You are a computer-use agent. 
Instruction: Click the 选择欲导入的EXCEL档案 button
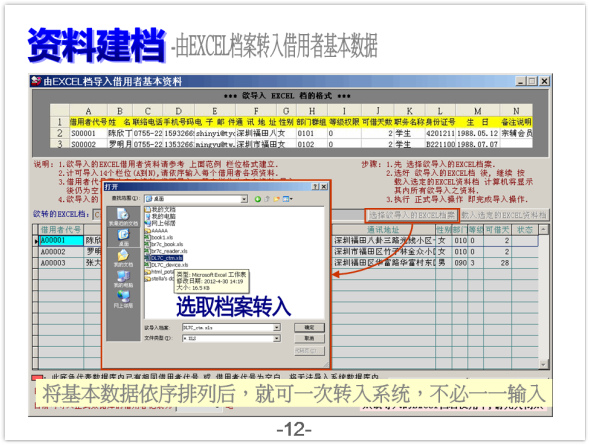412,215
